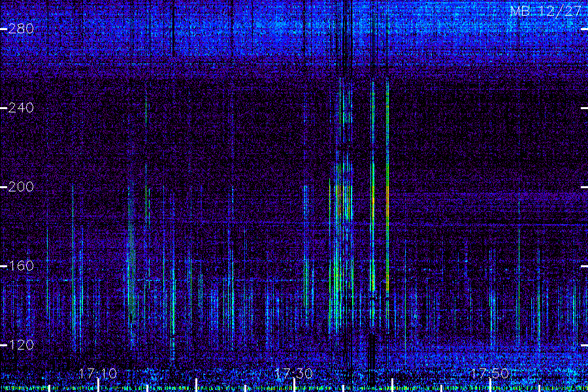The height and width of the screenshot is (392, 588).
Task: Click the 17:50 time label
Action: (490, 373)
